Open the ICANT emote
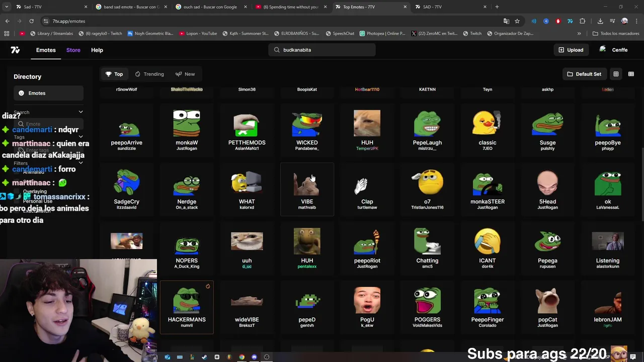Image resolution: width=644 pixels, height=362 pixels. pos(488,249)
